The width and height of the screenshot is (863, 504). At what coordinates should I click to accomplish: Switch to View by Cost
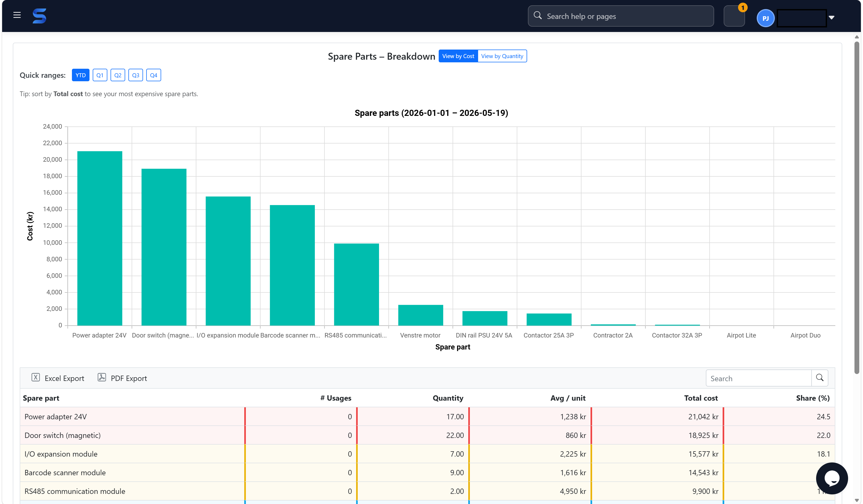tap(458, 56)
